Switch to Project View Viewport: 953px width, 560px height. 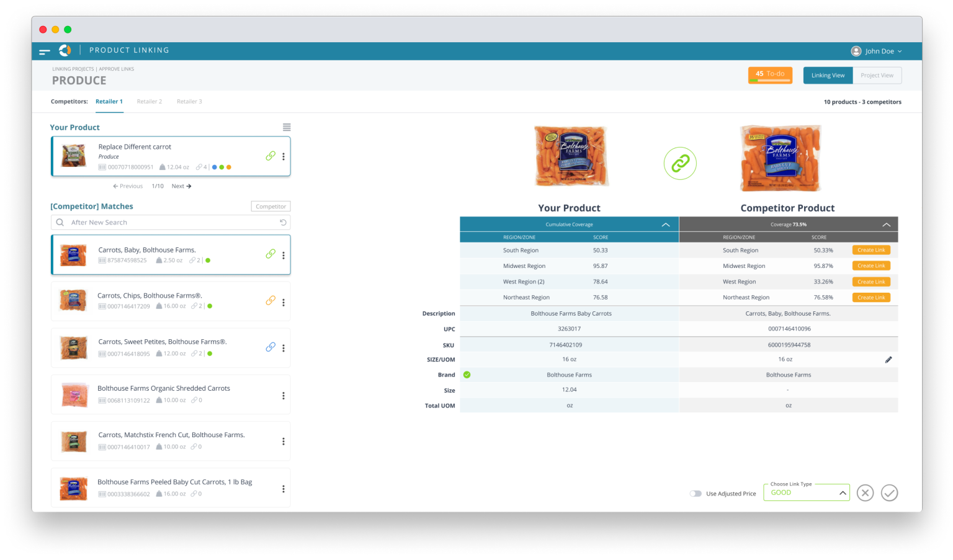pyautogui.click(x=877, y=76)
